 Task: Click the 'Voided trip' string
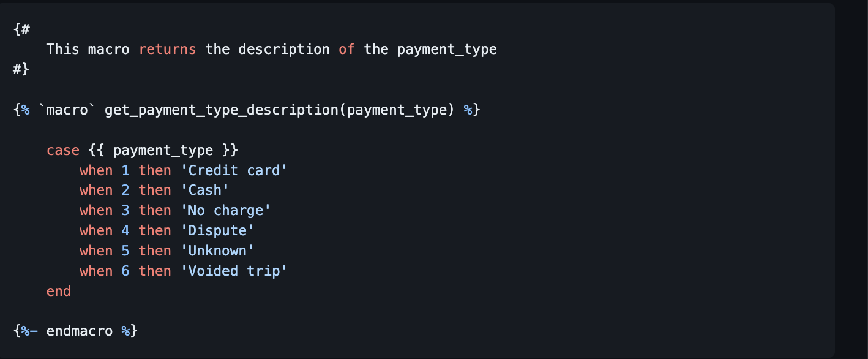pos(234,271)
